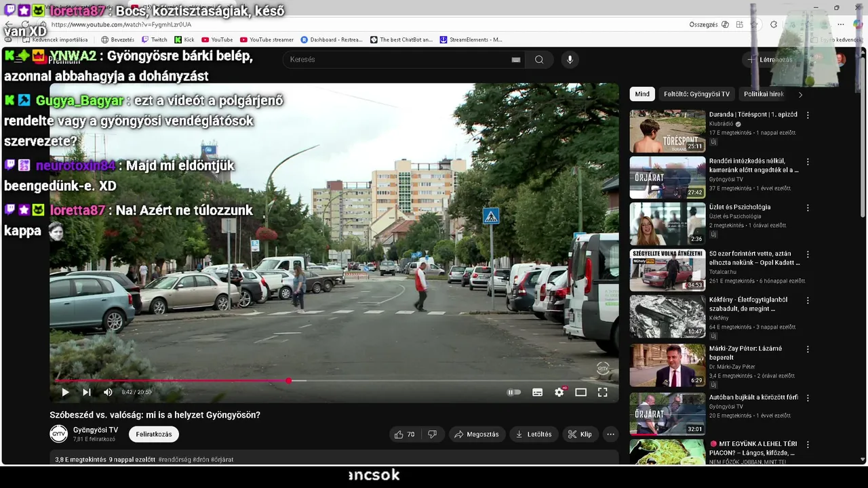The image size is (868, 488).
Task: Open Kedvencek importálása bookmark
Action: point(56,40)
